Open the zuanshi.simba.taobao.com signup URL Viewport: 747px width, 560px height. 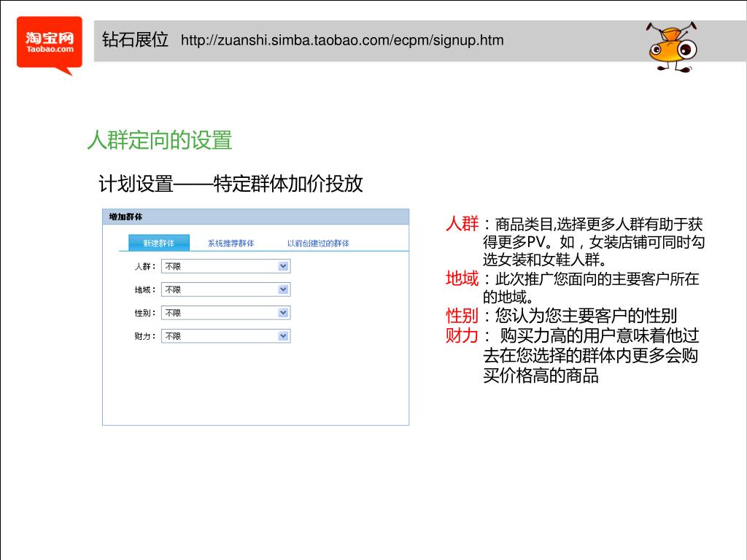click(x=342, y=40)
